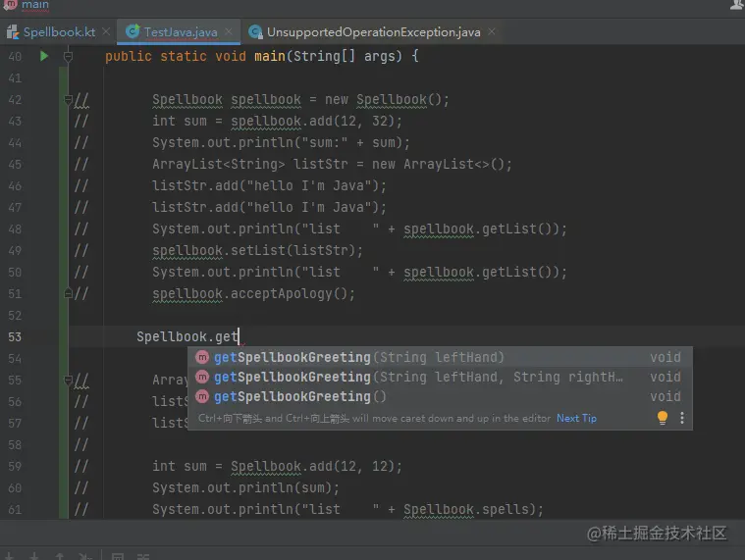Run main method via green gutter arrow
745x560 pixels.
click(x=44, y=56)
